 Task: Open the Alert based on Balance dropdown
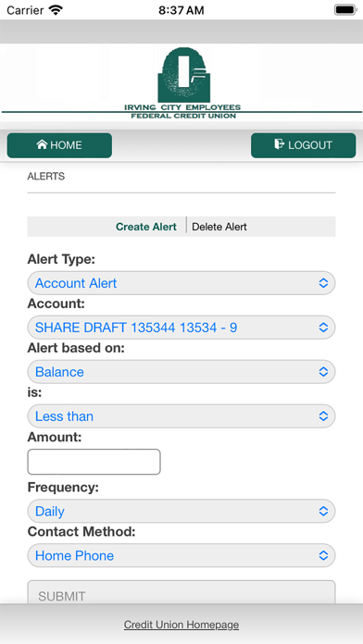pyautogui.click(x=181, y=372)
